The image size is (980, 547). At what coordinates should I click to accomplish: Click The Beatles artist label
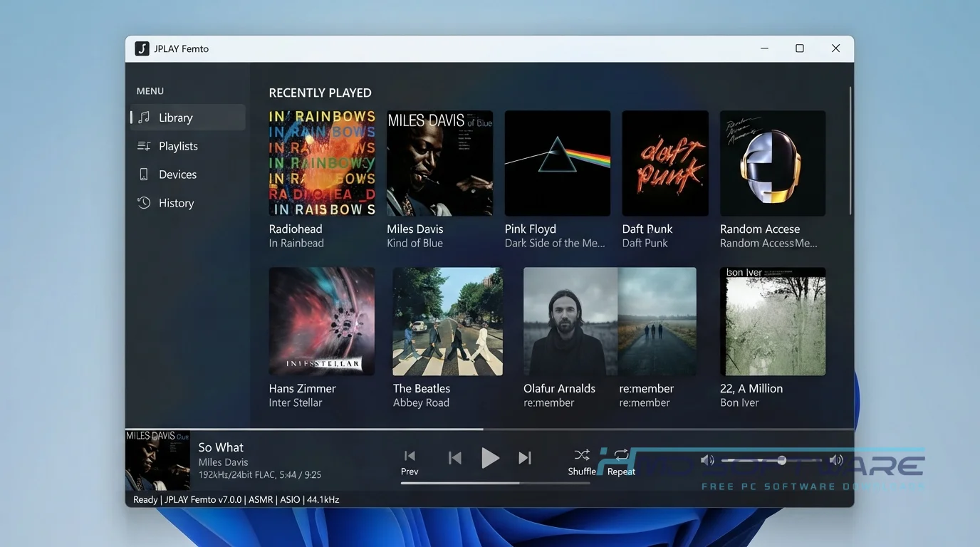[422, 388]
